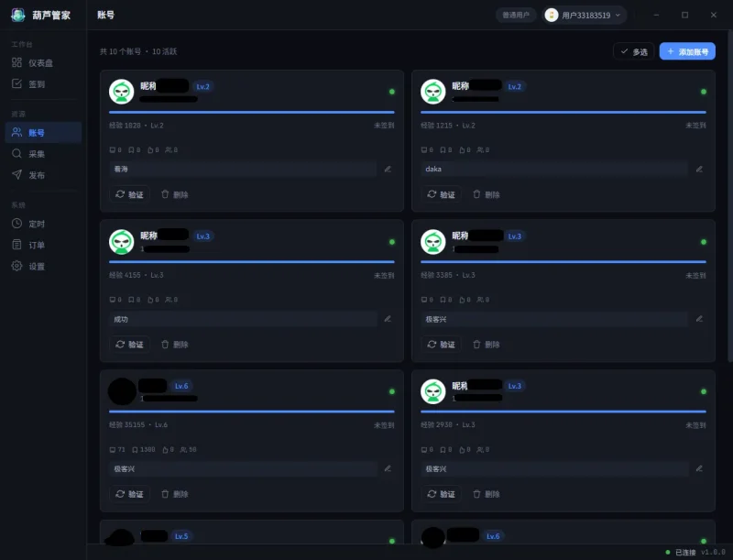Click the 添加账号 add account button
The width and height of the screenshot is (733, 560).
[x=687, y=51]
